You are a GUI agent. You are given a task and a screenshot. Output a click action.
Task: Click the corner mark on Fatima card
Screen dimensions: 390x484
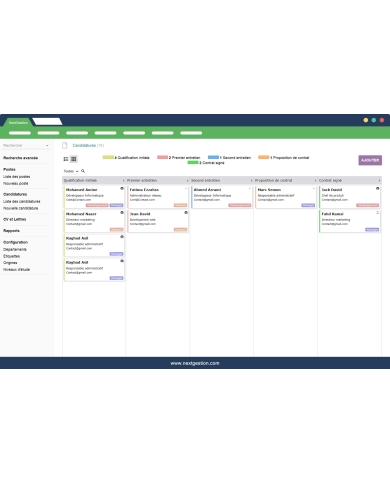coord(186,188)
